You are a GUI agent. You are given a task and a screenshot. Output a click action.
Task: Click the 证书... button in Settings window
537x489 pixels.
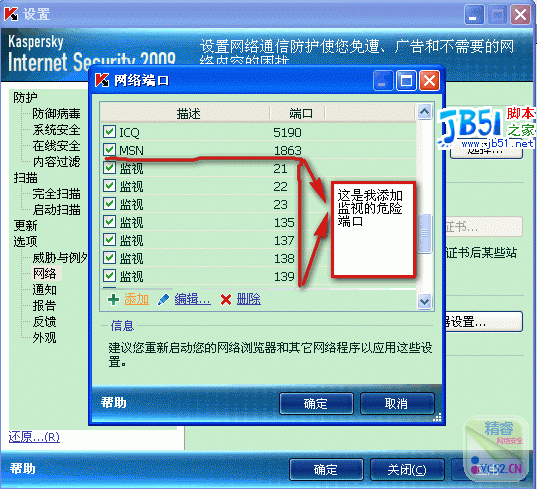[x=484, y=226]
